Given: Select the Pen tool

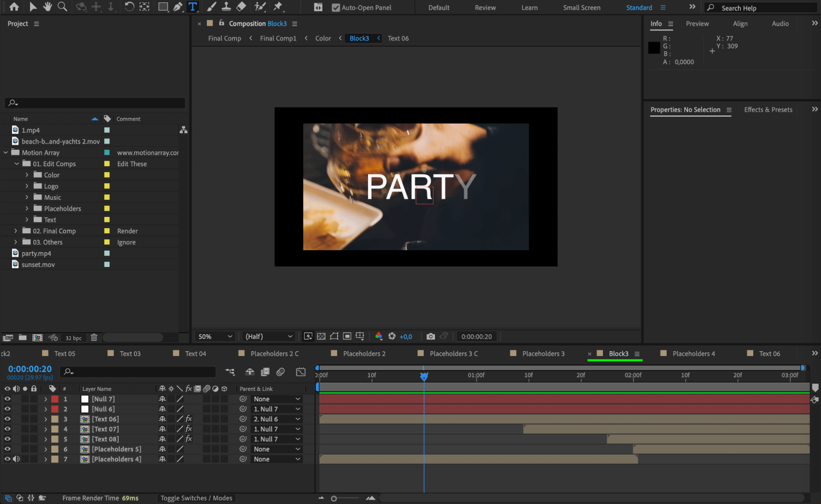Looking at the screenshot, I should 177,7.
